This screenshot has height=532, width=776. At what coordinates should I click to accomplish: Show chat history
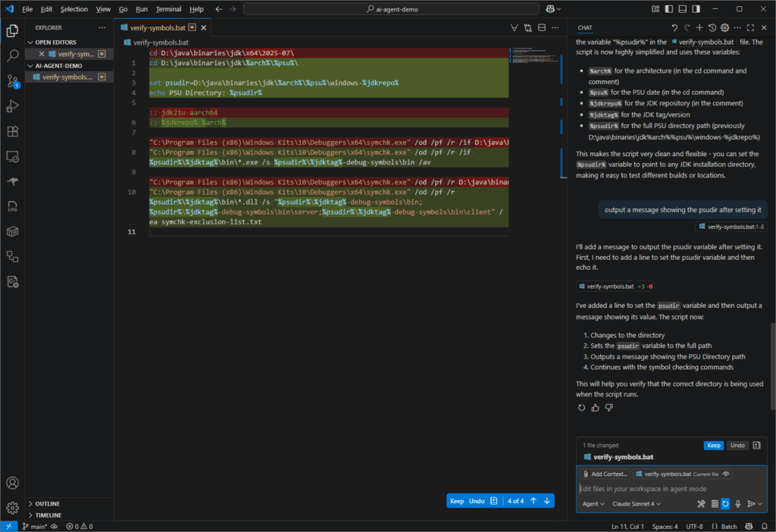pos(712,27)
